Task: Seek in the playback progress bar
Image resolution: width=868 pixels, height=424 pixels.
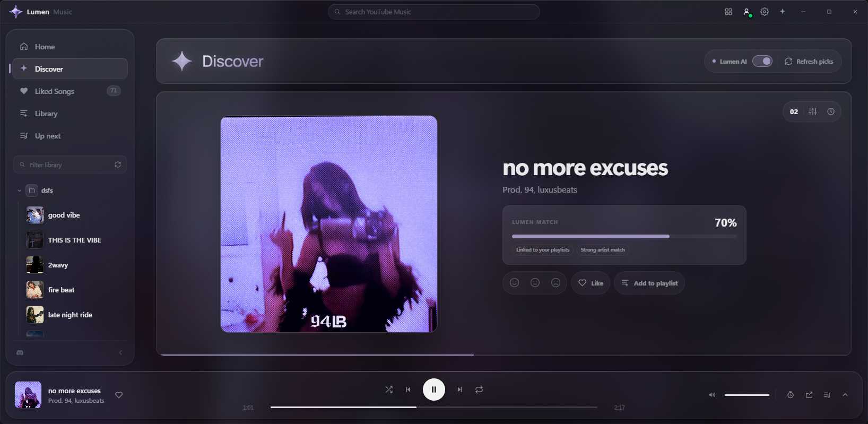Action: 434,408
